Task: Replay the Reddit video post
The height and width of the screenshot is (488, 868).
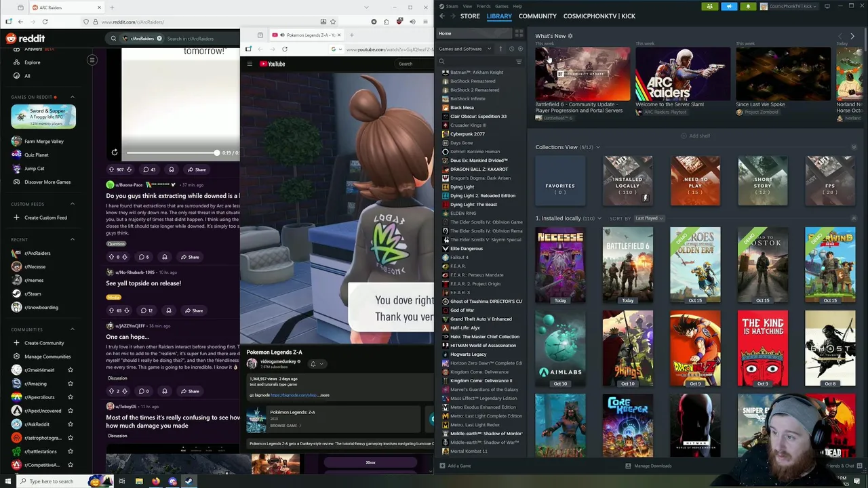Action: pos(115,152)
